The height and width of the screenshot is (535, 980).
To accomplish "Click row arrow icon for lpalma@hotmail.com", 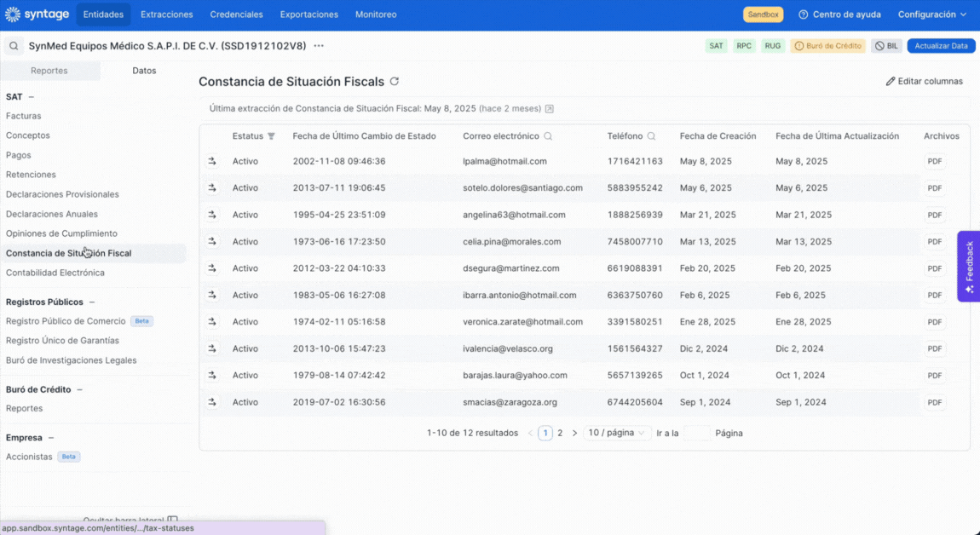I will (212, 161).
